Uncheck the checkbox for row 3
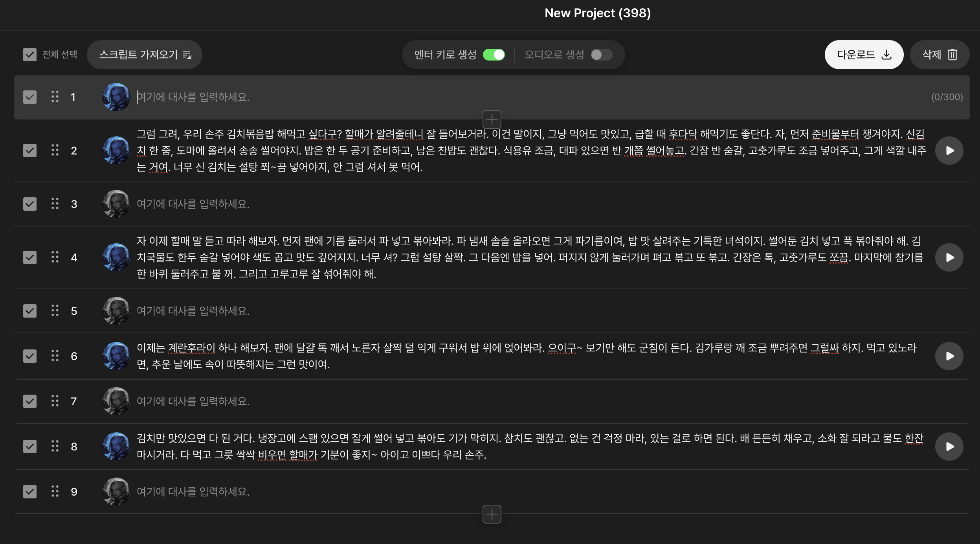This screenshot has height=544, width=980. (x=30, y=204)
